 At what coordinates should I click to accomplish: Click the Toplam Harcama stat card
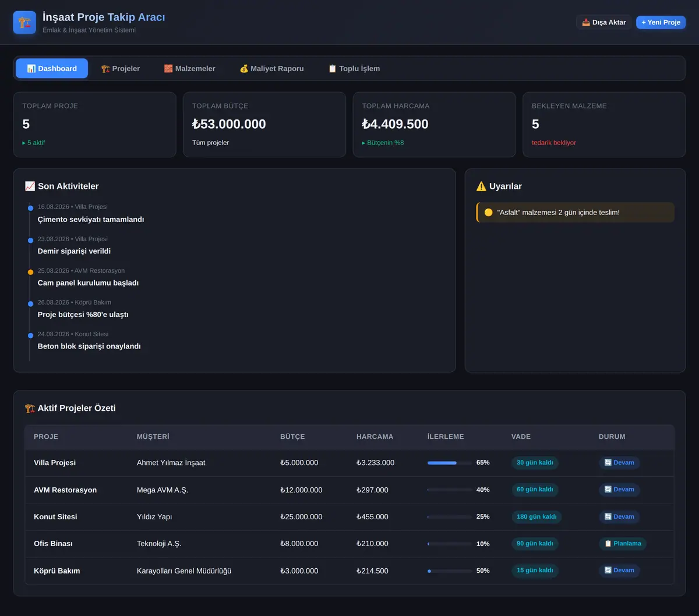pyautogui.click(x=435, y=125)
